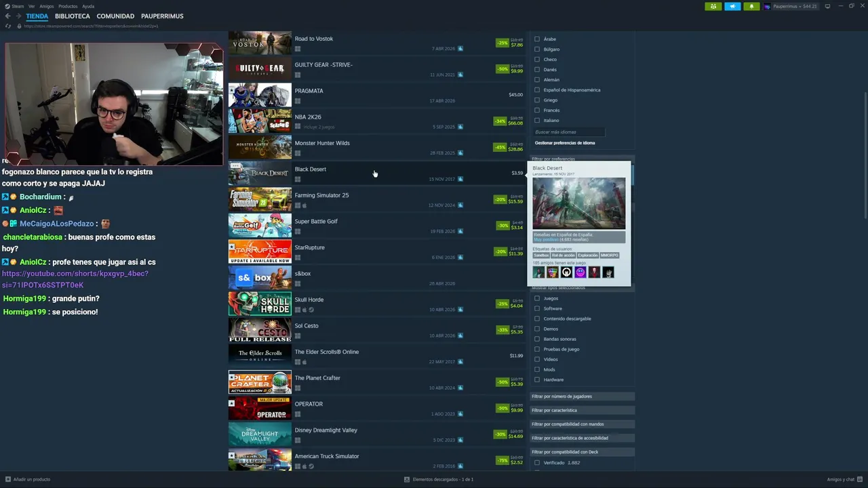Screen dimensions: 868x488
Task: Expand Filtrar por característica section
Action: (582, 410)
